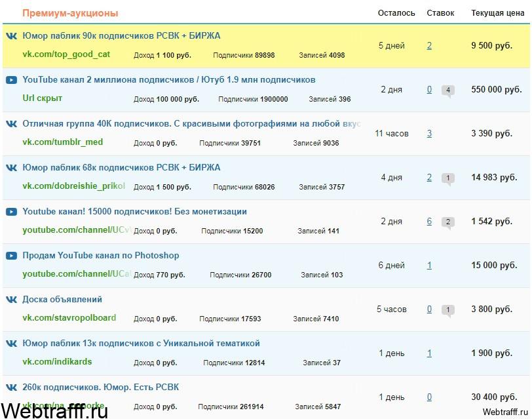Click 'Url скрыт' green link
This screenshot has width=532, height=419.
coord(42,98)
